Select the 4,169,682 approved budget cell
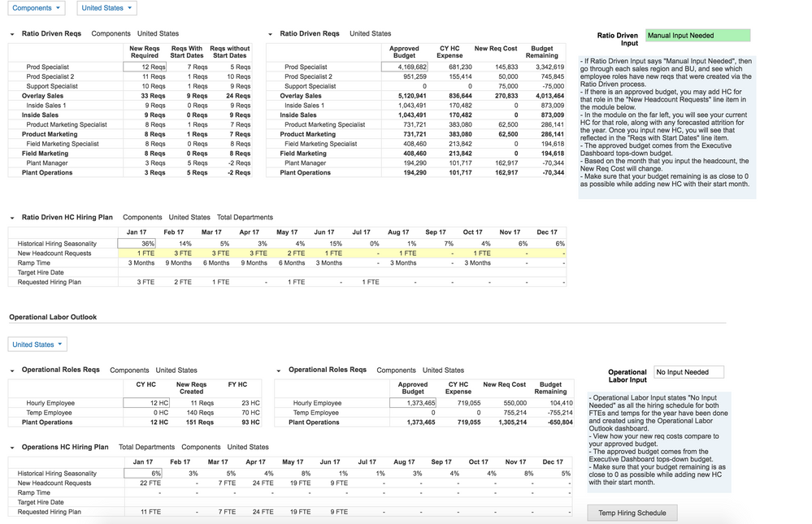This screenshot has width=812, height=524. pyautogui.click(x=406, y=67)
